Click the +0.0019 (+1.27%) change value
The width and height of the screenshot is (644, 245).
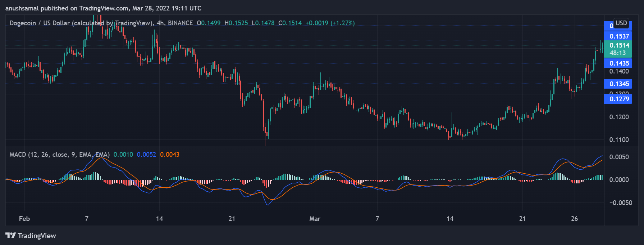pyautogui.click(x=330, y=23)
